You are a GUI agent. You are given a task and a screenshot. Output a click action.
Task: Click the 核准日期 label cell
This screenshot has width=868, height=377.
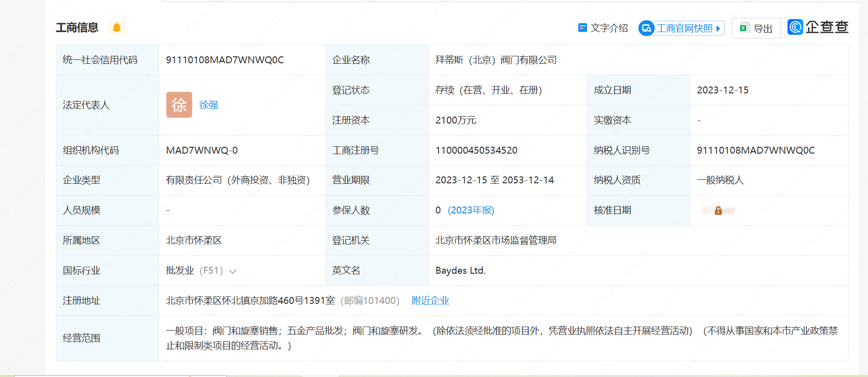(x=638, y=210)
